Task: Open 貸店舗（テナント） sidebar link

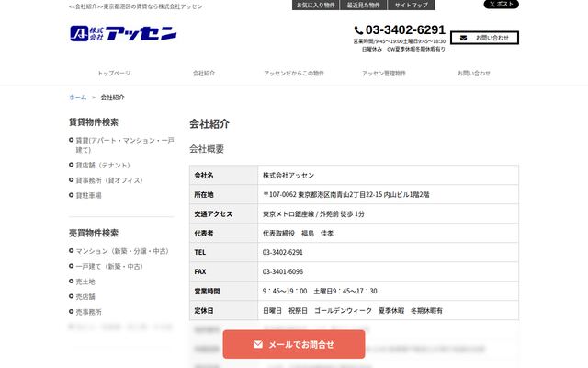Action: 103,166
